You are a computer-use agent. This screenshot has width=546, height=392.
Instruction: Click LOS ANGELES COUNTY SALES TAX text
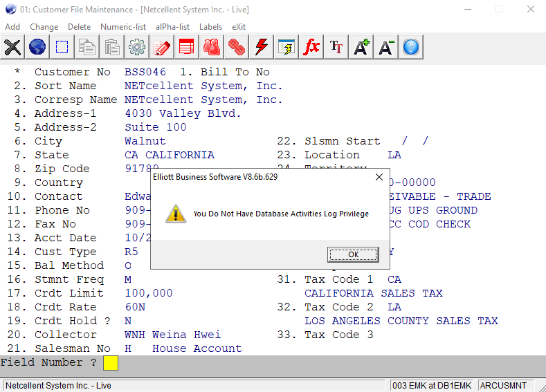(x=401, y=321)
